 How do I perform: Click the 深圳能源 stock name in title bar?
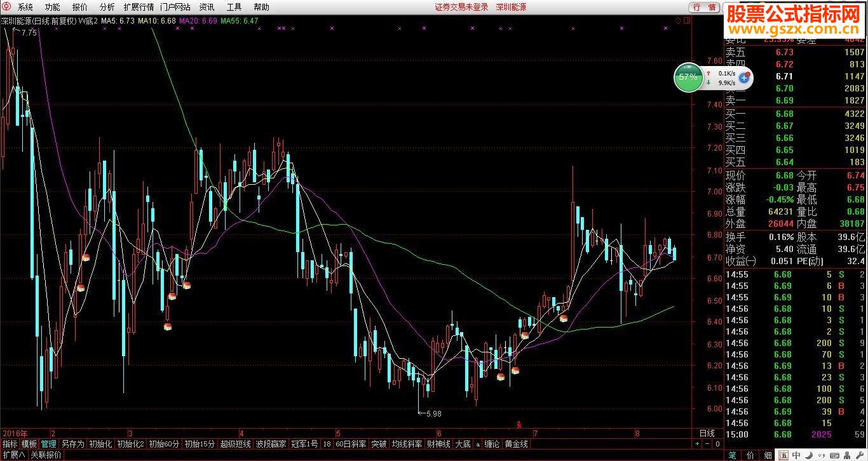(x=511, y=7)
